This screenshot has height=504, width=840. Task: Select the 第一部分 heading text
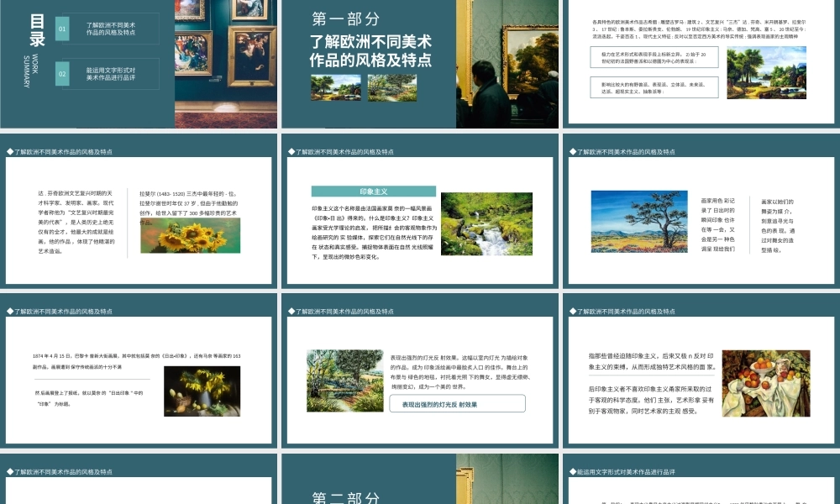pyautogui.click(x=345, y=19)
